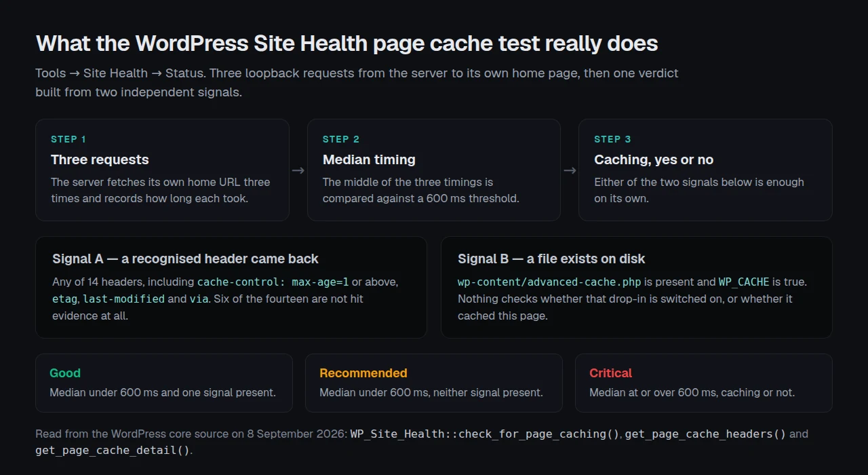Click the main heading about Site Health page cache test
This screenshot has width=868, height=475.
(x=347, y=43)
